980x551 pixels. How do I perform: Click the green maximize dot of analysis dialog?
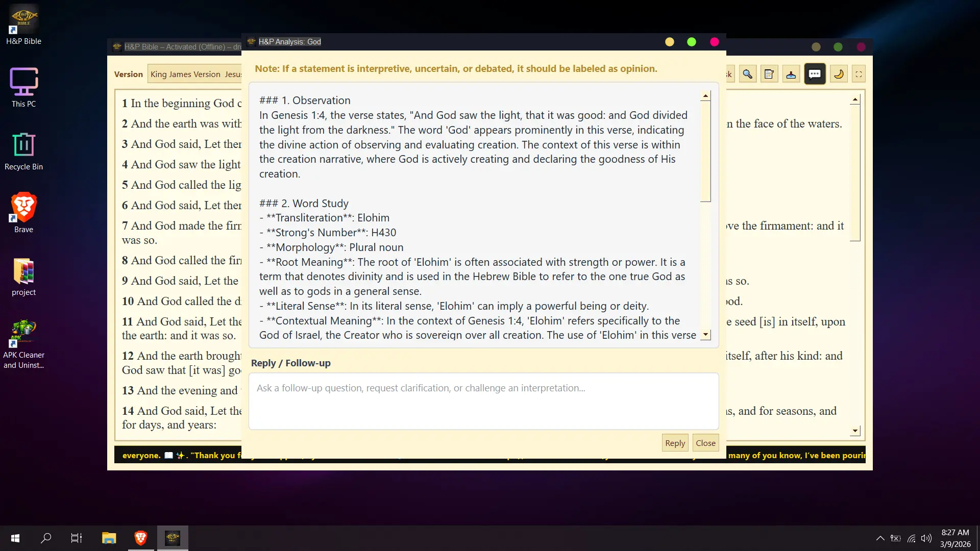coord(692,42)
